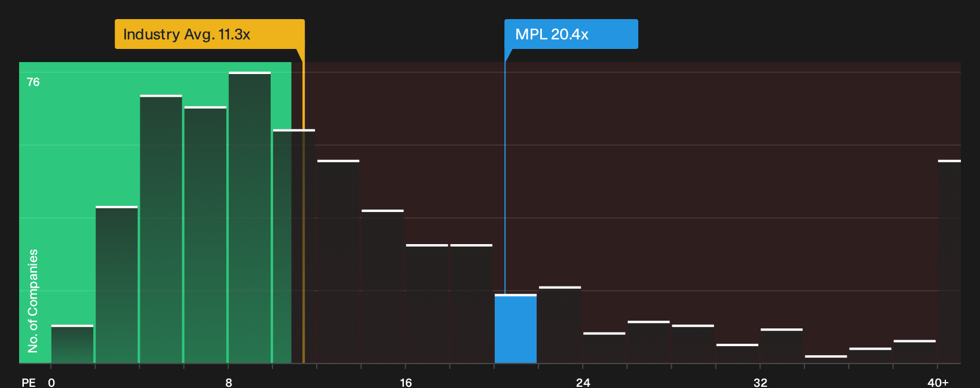Click the x-axis label 24
Viewport: 980px width, 388px height.
point(583,383)
